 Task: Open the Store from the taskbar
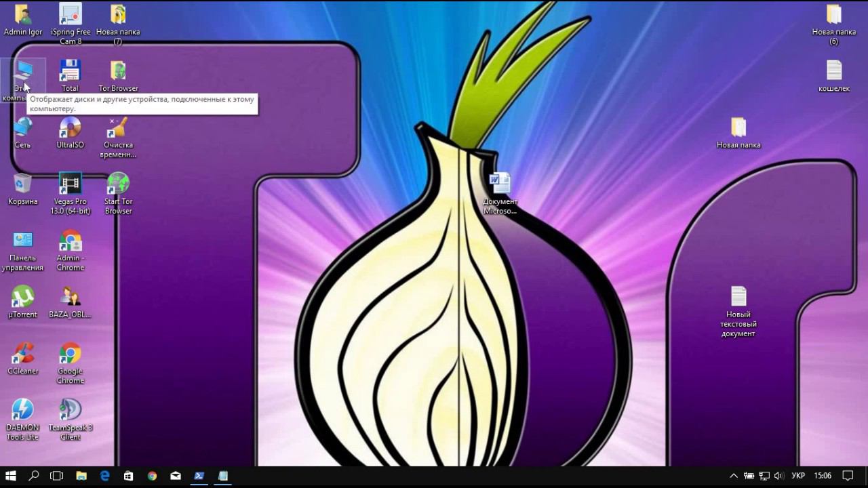click(128, 476)
